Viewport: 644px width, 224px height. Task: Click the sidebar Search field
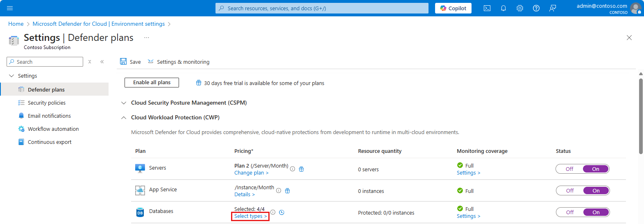click(45, 62)
